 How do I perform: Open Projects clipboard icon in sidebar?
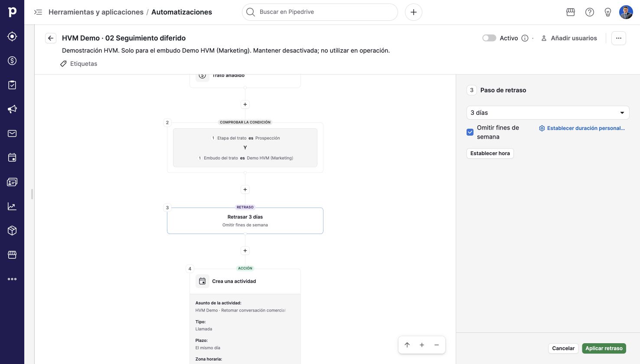(12, 85)
